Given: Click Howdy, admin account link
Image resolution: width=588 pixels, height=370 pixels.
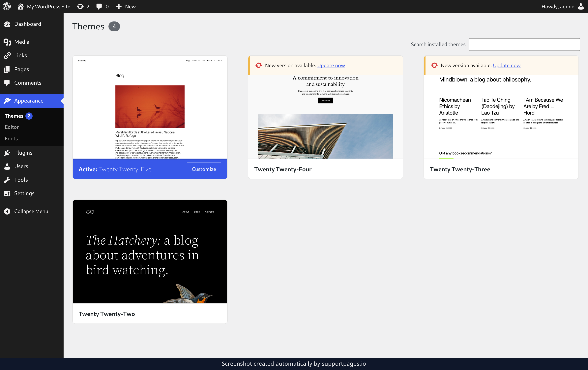Looking at the screenshot, I should (558, 6).
